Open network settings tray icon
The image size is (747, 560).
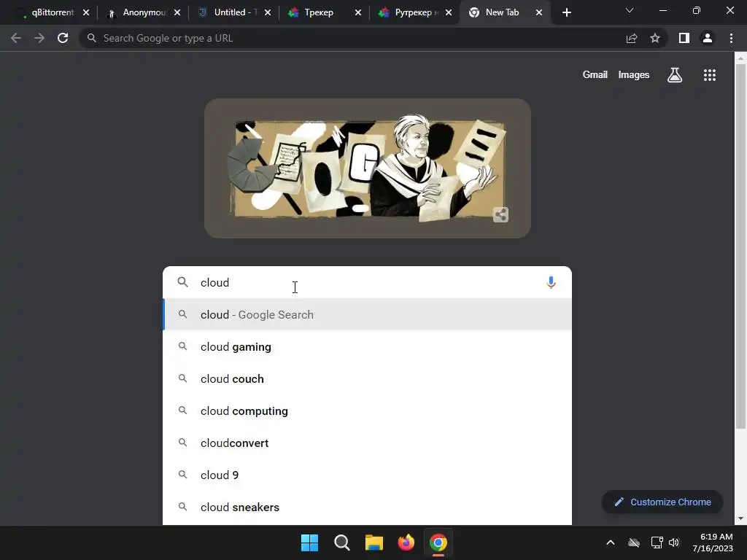pos(657,542)
